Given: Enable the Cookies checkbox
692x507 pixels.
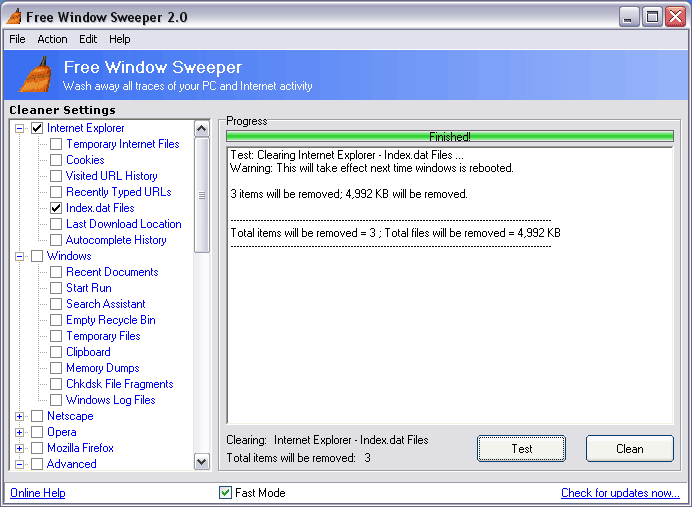Looking at the screenshot, I should coord(56,160).
